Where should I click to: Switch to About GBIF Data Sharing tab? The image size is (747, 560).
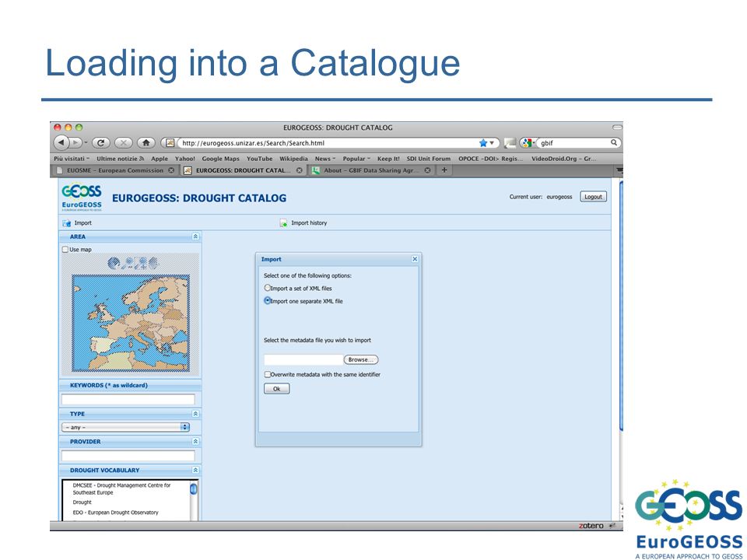[371, 170]
